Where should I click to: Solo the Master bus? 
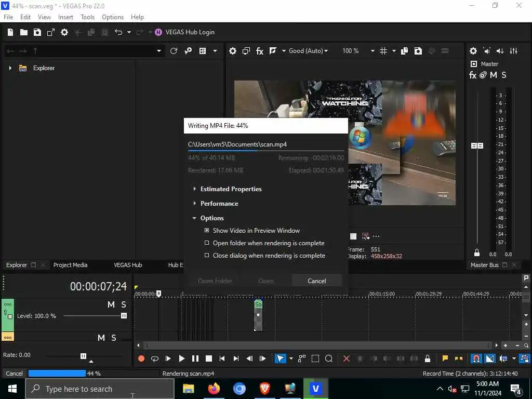[504, 75]
